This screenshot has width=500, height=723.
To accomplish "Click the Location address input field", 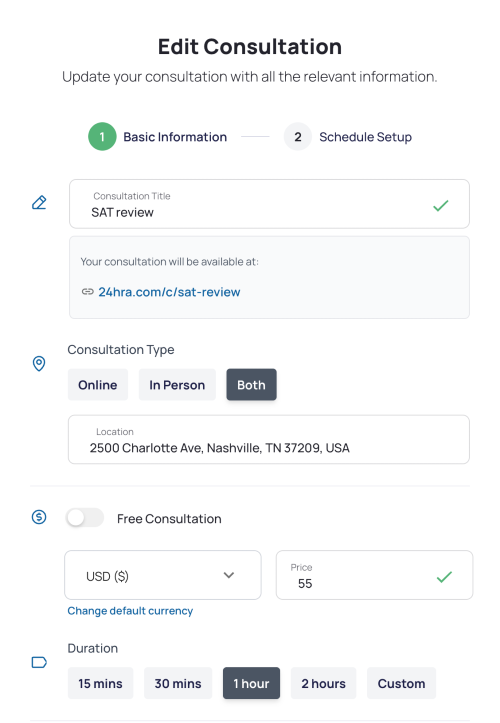I will click(269, 439).
